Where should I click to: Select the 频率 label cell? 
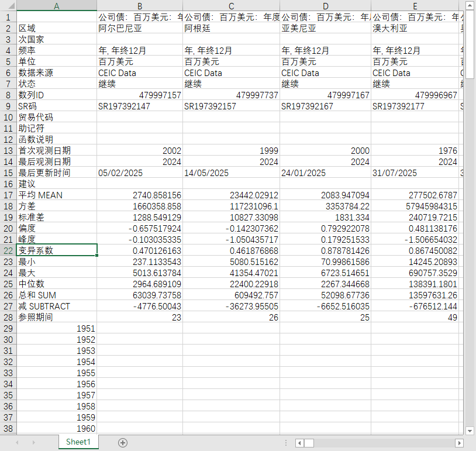click(57, 50)
